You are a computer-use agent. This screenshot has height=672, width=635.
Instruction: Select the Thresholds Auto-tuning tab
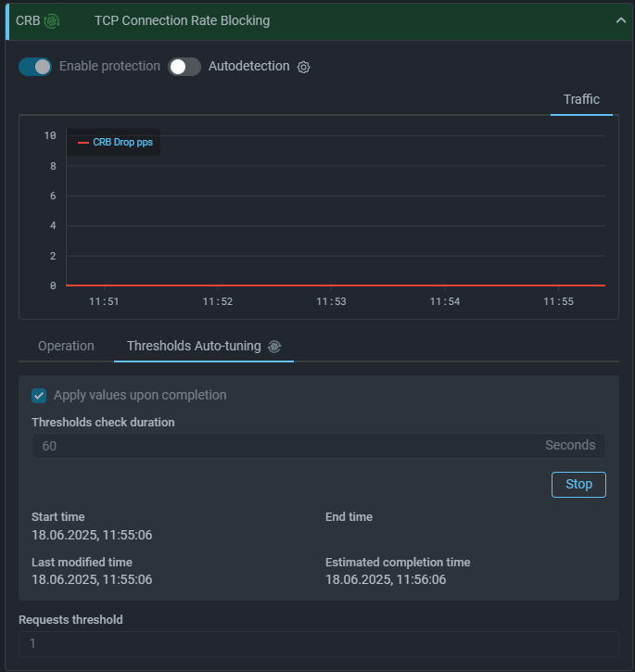click(x=194, y=346)
